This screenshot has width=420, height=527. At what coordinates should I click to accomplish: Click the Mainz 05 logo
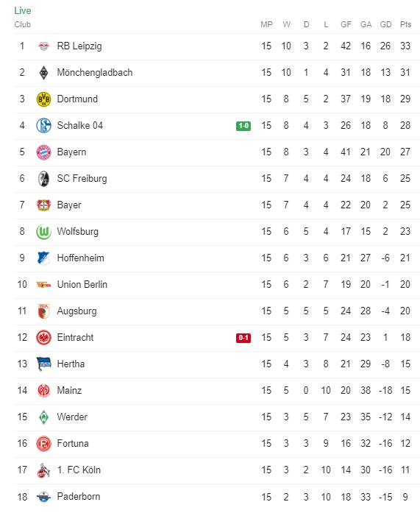(x=43, y=391)
